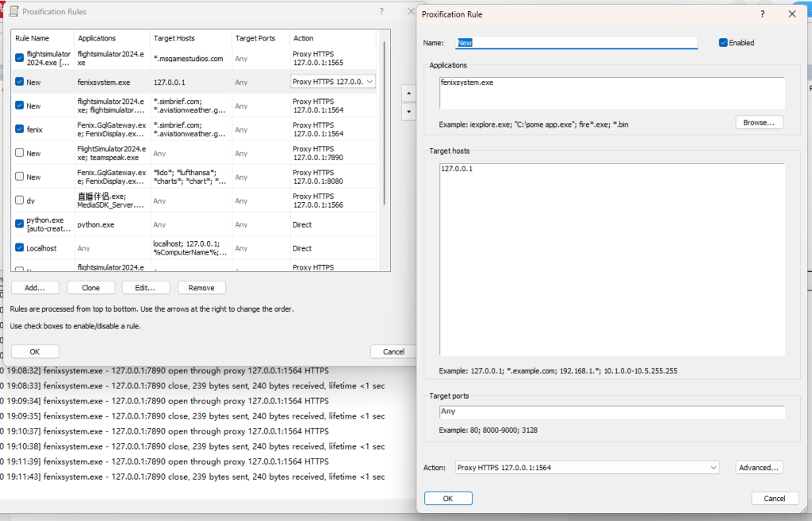812x521 pixels.
Task: Enable the dy rule checkbox
Action: pyautogui.click(x=20, y=201)
